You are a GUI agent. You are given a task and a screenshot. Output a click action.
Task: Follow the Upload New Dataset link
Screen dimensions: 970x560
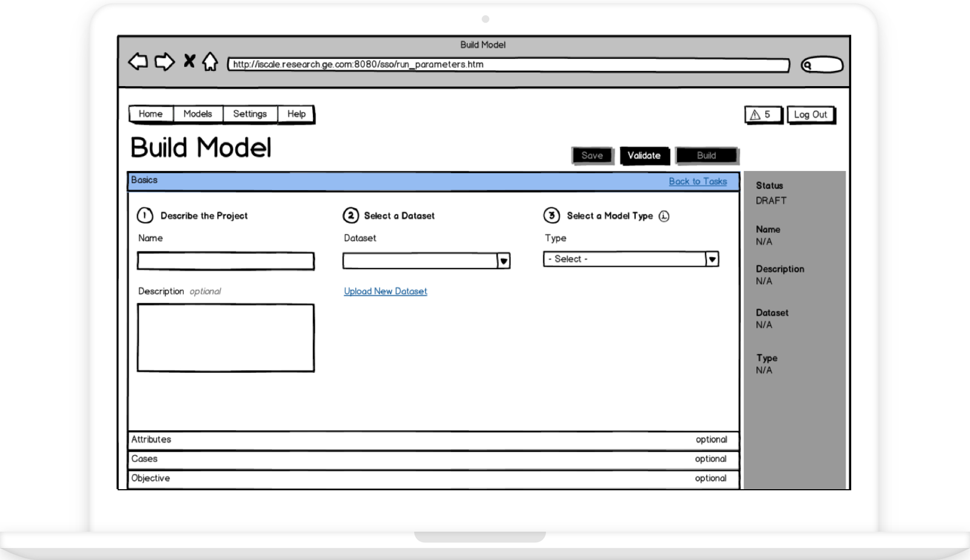pos(386,292)
